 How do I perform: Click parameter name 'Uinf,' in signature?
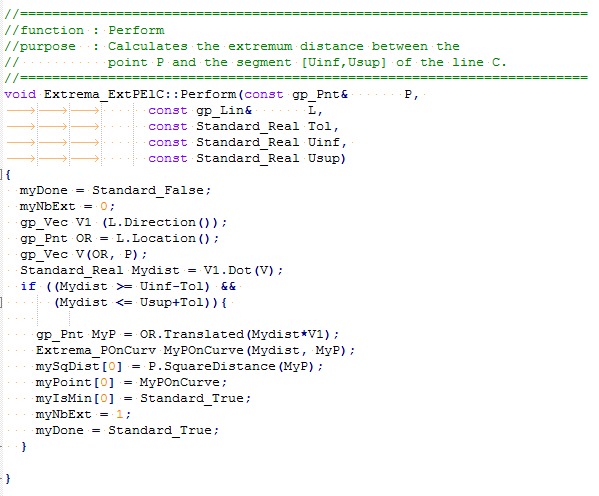click(327, 142)
